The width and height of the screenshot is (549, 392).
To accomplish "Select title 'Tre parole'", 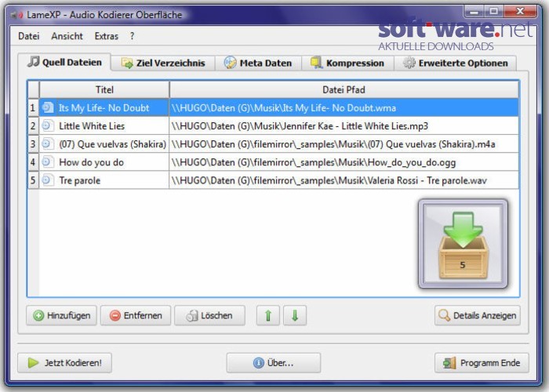I will 80,180.
